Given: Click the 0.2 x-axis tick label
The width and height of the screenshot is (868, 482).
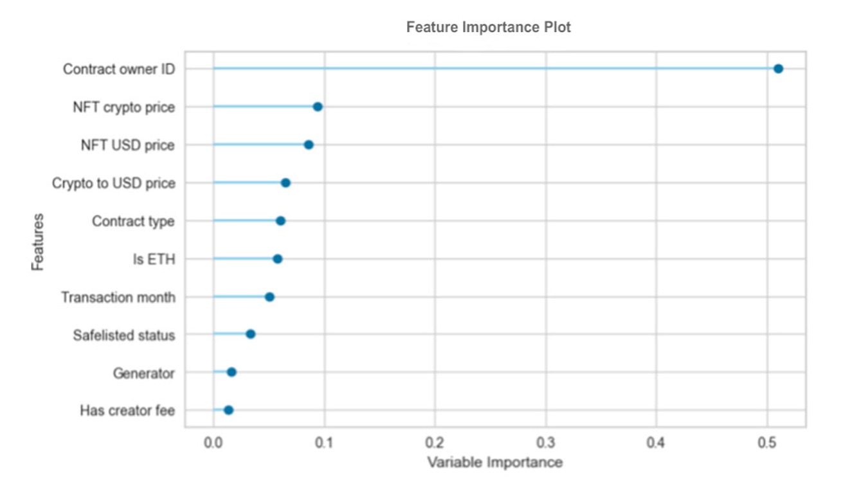Looking at the screenshot, I should 435,443.
